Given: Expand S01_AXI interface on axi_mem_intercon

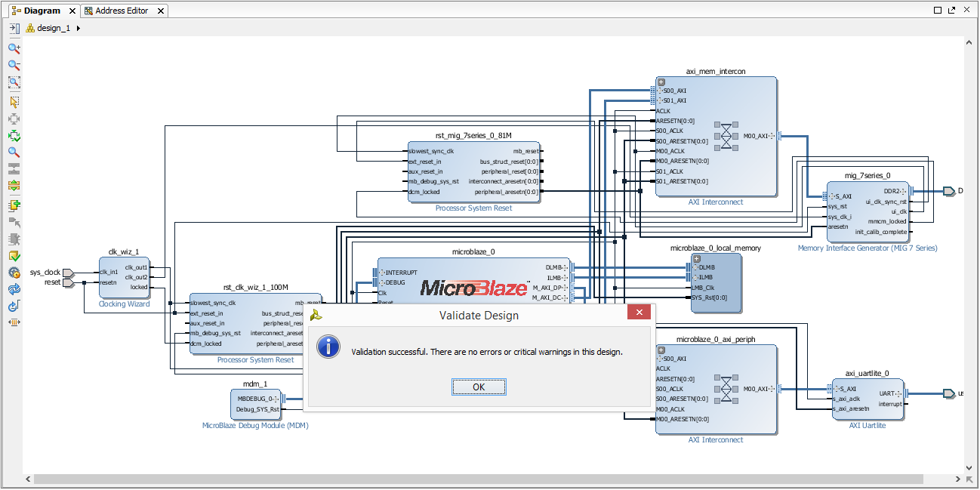Looking at the screenshot, I should pyautogui.click(x=659, y=100).
